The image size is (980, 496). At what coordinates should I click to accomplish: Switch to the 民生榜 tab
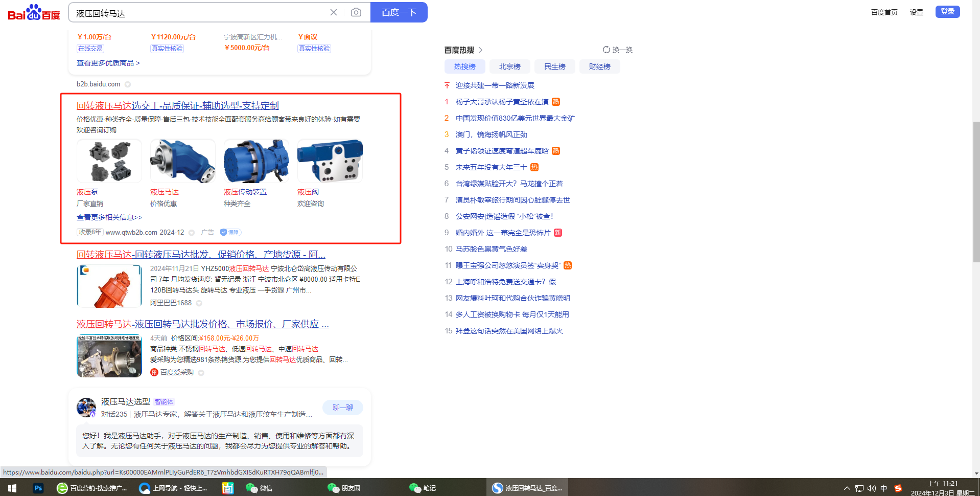[555, 66]
